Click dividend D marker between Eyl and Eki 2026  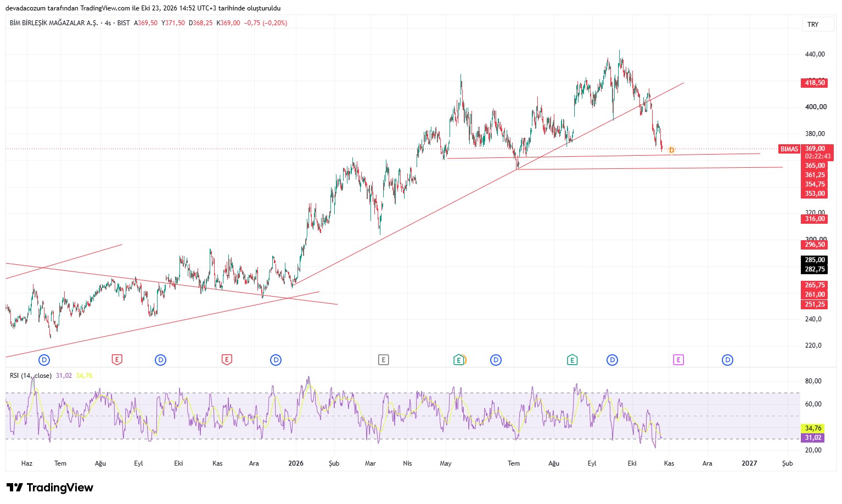(612, 360)
